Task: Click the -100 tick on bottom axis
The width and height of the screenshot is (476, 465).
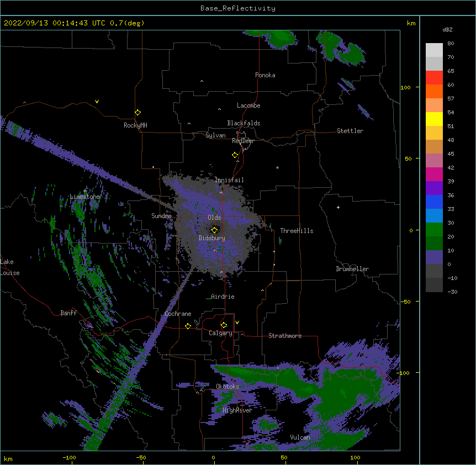Action: click(x=69, y=458)
